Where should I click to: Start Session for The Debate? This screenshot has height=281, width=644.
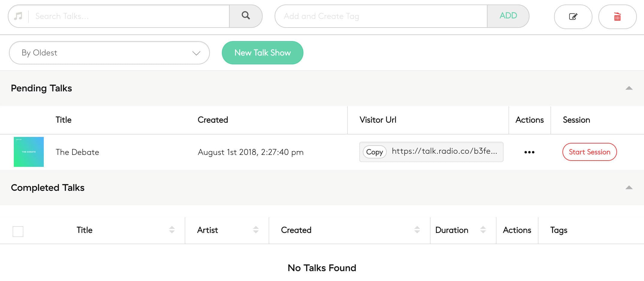click(x=589, y=152)
